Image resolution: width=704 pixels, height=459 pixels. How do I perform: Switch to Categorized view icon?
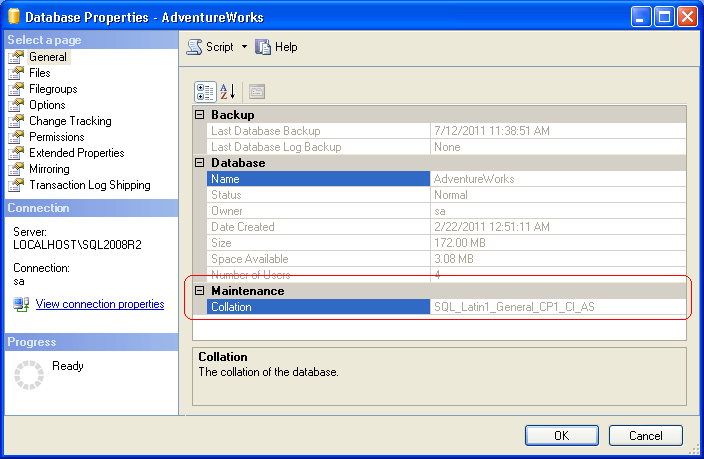coord(205,92)
